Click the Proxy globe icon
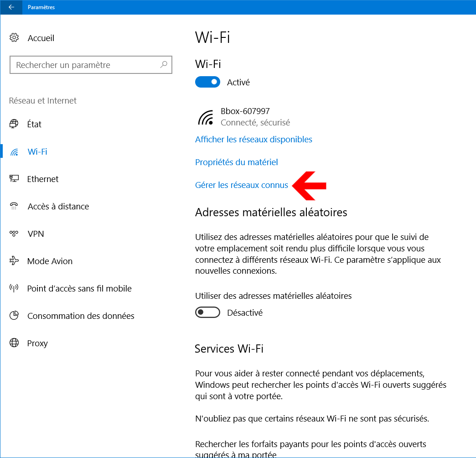Viewport: 476px width, 458px height. click(x=14, y=343)
